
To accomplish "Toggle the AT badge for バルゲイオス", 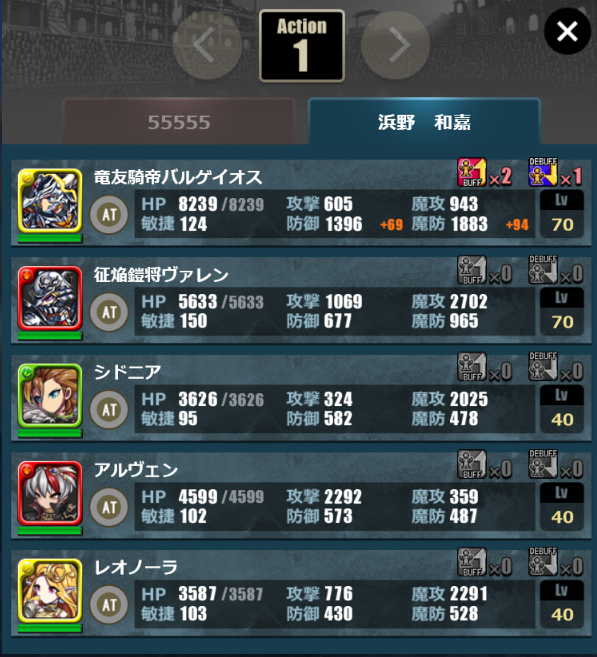I will (109, 215).
